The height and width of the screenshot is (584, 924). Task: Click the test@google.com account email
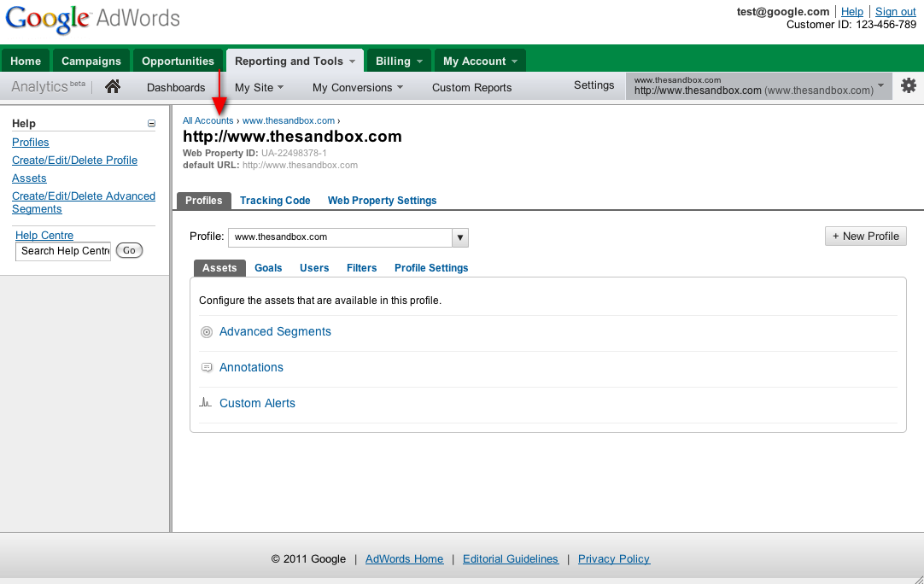coord(782,11)
